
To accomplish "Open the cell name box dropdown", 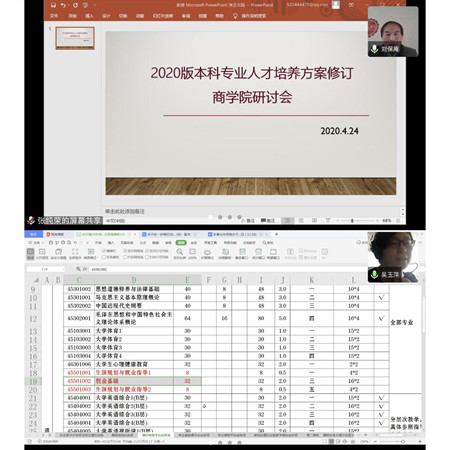I will pyautogui.click(x=63, y=269).
